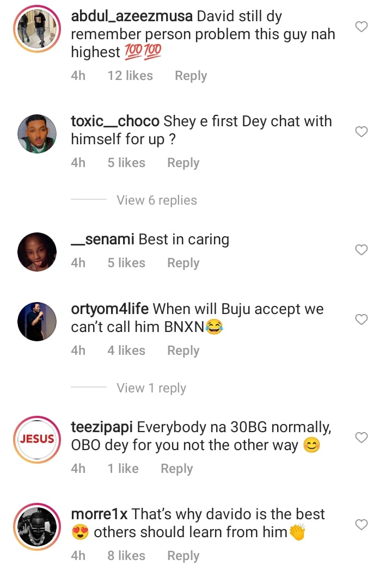Tap heart icon on morre1x's comment
This screenshot has width=392, height=578.
pyautogui.click(x=361, y=525)
